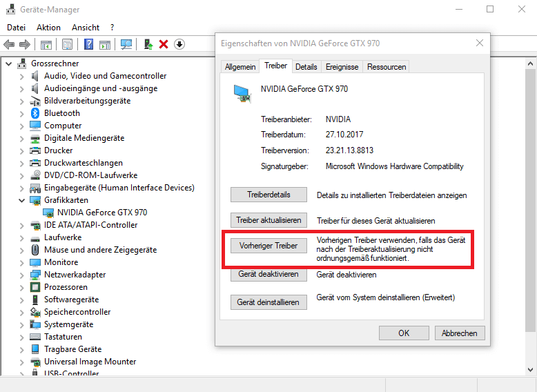
Task: Open the Aktion menu
Action: [48, 28]
